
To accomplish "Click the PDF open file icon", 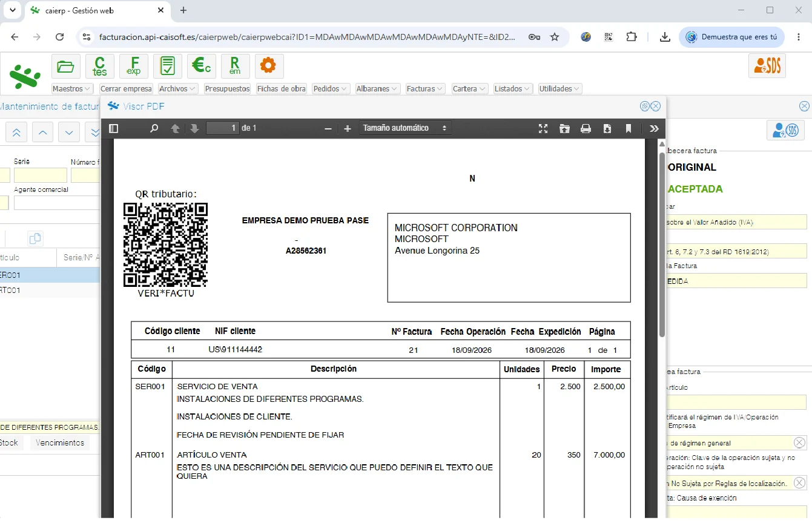I will coord(564,128).
